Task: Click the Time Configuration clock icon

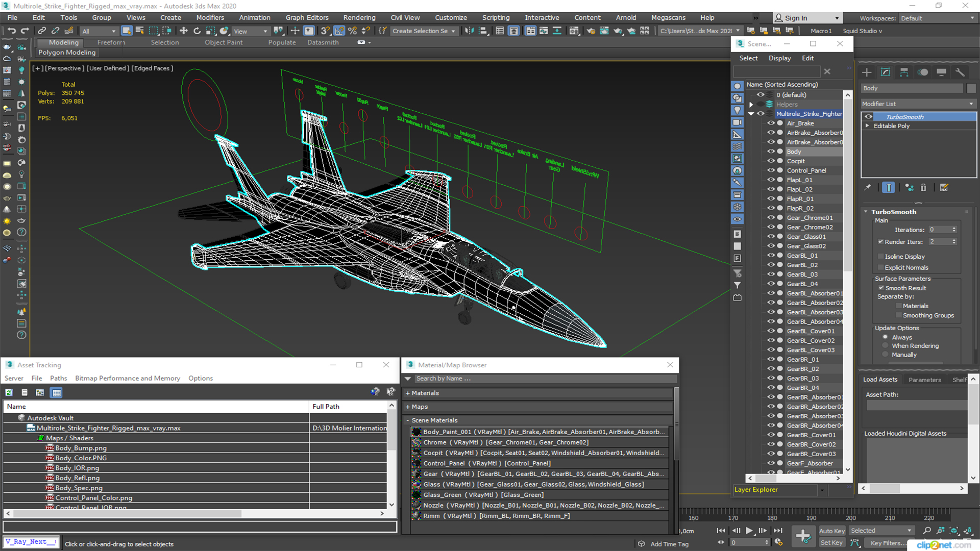Action: point(778,542)
